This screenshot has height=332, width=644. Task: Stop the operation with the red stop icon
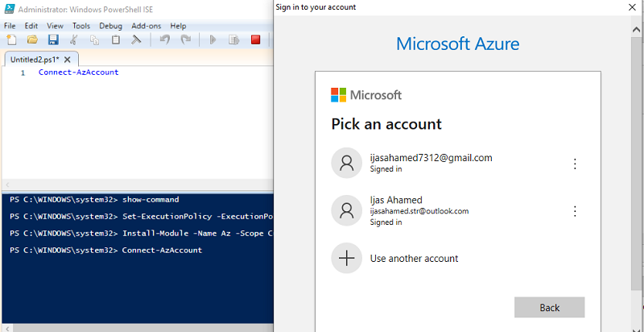pos(255,39)
